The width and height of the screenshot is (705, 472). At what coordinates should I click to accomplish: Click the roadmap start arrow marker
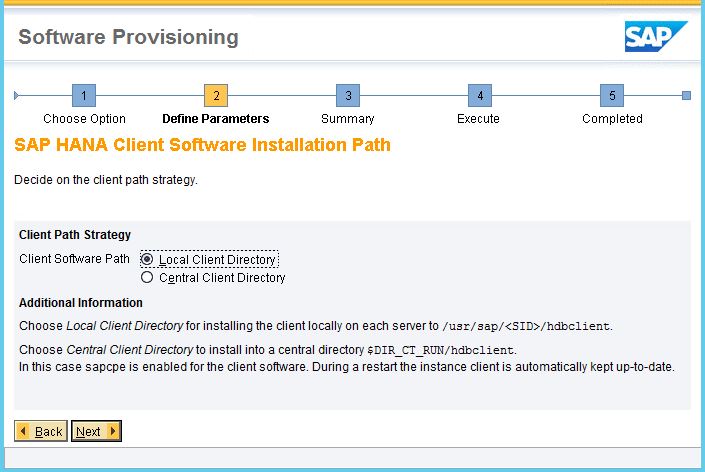coord(16,95)
